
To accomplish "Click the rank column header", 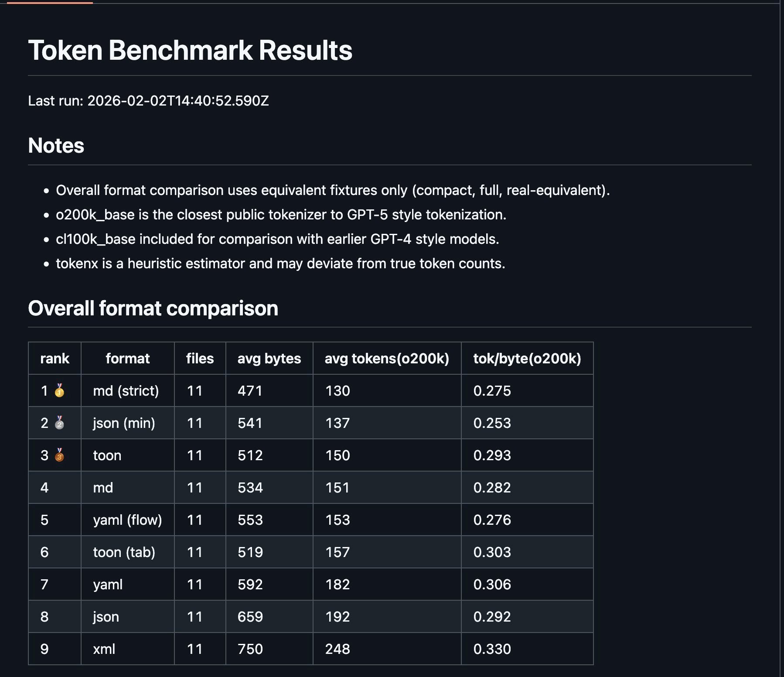I will click(55, 358).
